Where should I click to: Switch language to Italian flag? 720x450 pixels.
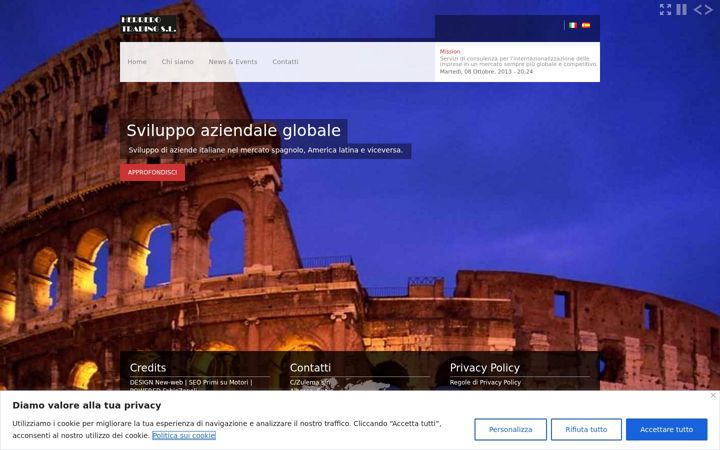click(x=573, y=25)
